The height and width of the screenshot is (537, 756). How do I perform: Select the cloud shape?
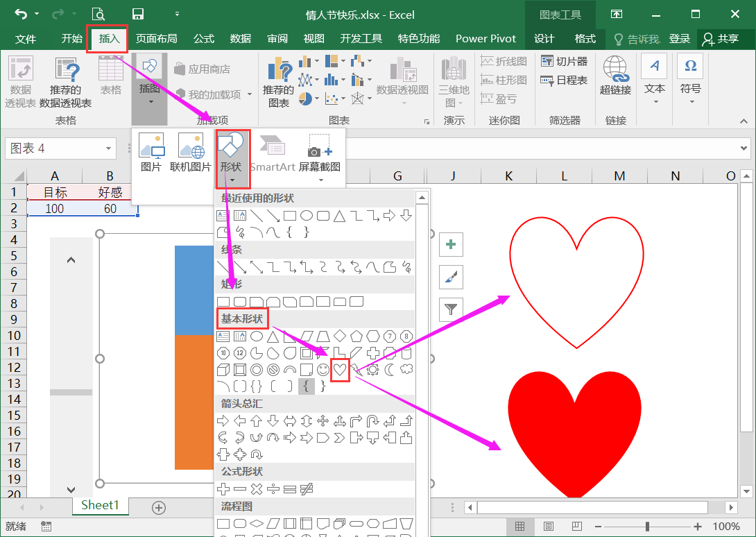click(x=406, y=370)
